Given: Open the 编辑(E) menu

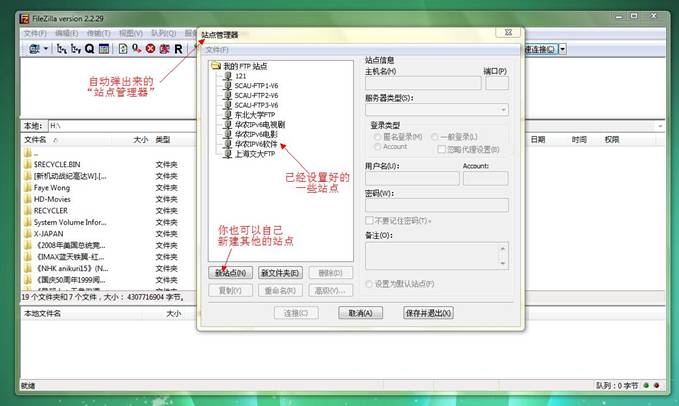Looking at the screenshot, I should coord(66,33).
